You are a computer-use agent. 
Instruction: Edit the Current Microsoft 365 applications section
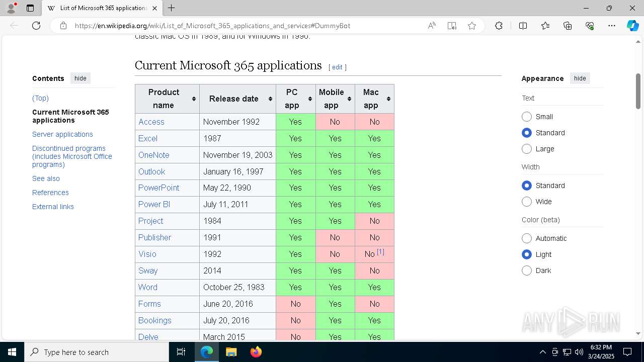(x=337, y=67)
